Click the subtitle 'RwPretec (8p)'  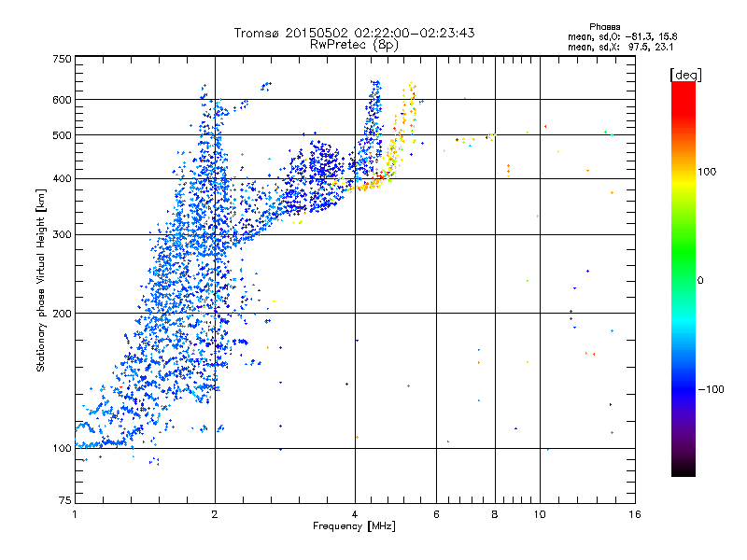click(x=354, y=45)
